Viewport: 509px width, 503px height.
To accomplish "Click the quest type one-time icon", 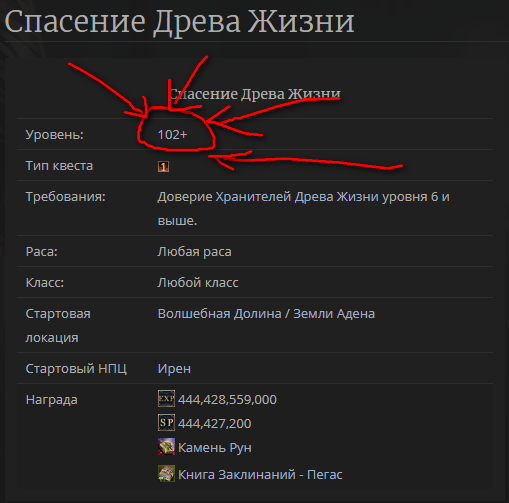I will (163, 166).
